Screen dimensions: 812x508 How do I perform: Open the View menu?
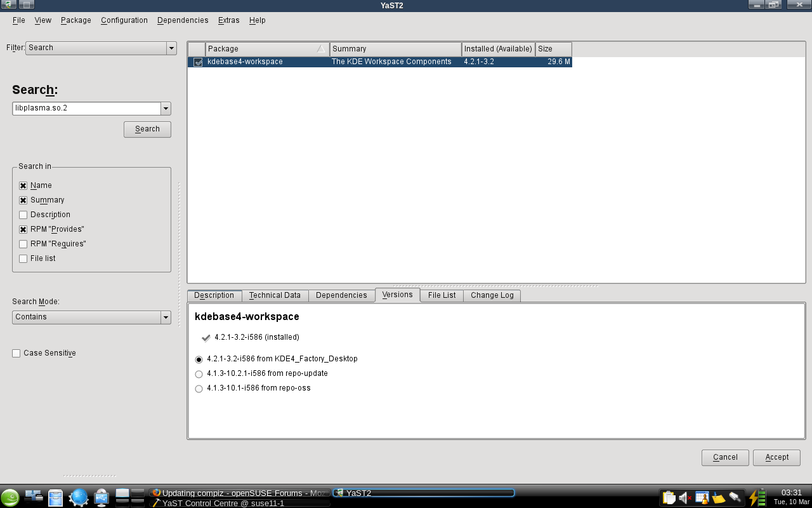coord(43,20)
